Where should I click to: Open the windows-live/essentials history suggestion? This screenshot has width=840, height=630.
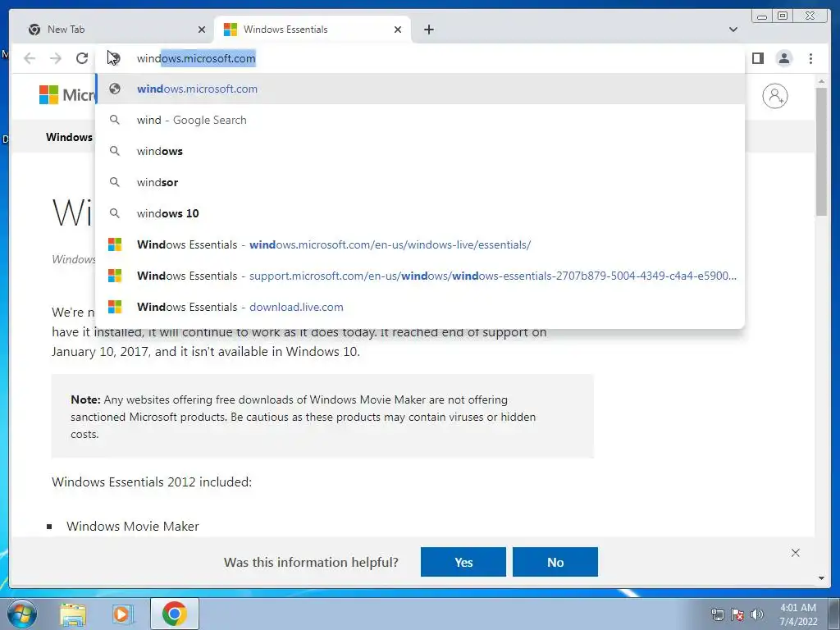click(x=420, y=244)
